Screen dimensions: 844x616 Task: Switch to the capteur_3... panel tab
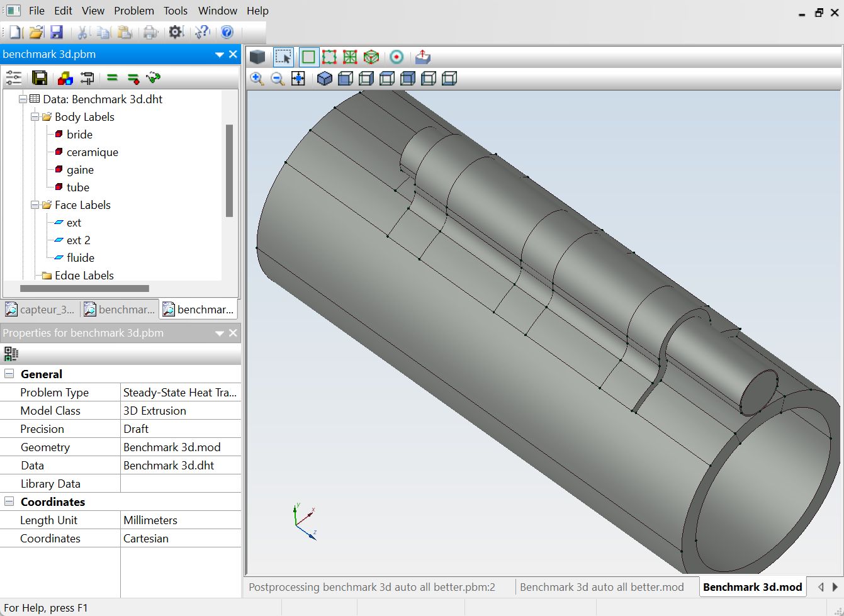click(x=40, y=310)
